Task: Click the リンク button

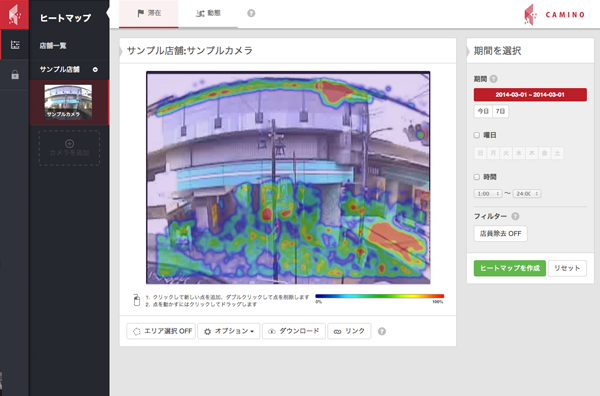Action: tap(349, 331)
